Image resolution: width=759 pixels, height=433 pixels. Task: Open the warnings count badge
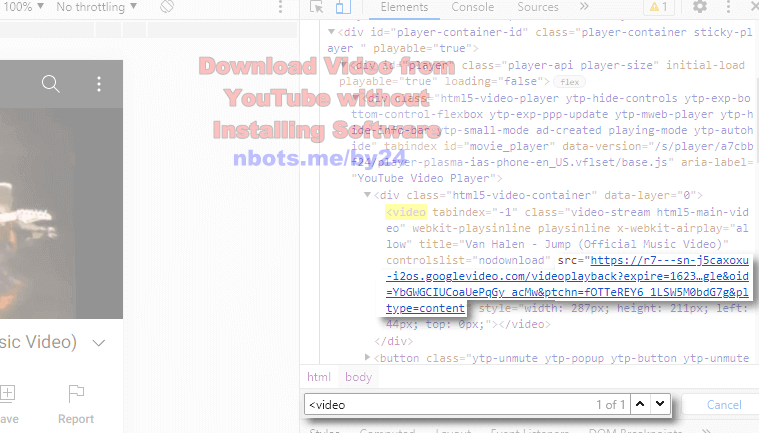[659, 7]
